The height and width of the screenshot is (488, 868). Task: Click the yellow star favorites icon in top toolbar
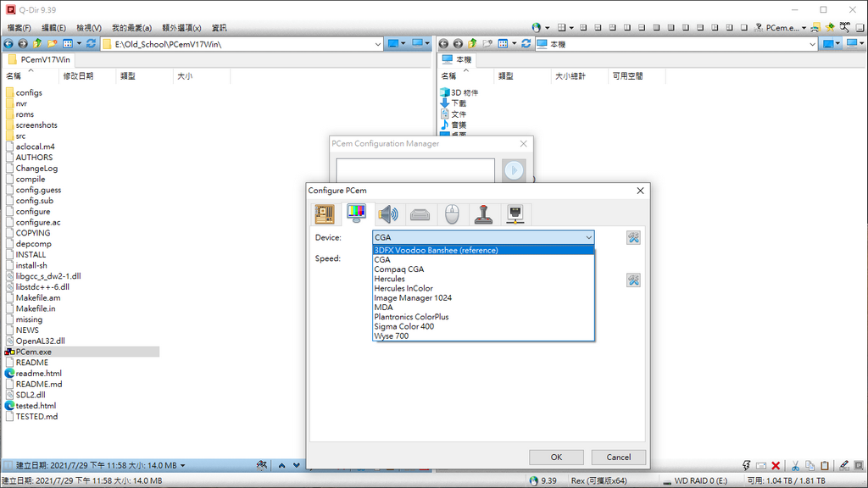click(830, 27)
